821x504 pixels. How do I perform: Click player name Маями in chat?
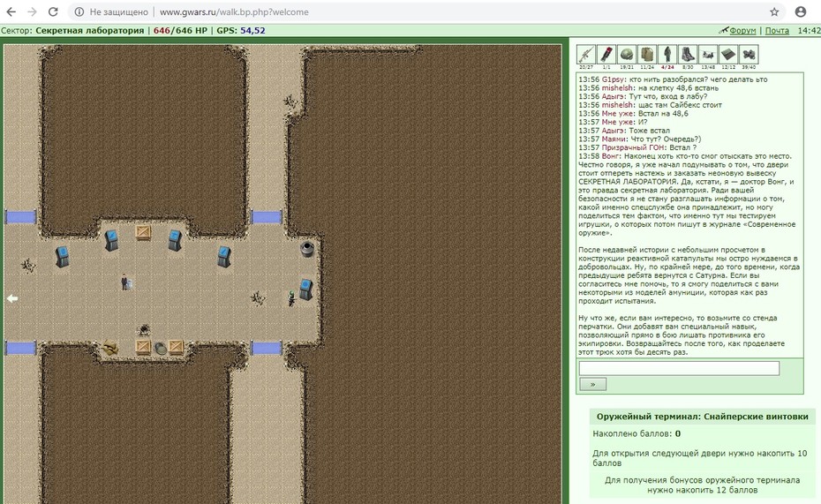pyautogui.click(x=614, y=139)
